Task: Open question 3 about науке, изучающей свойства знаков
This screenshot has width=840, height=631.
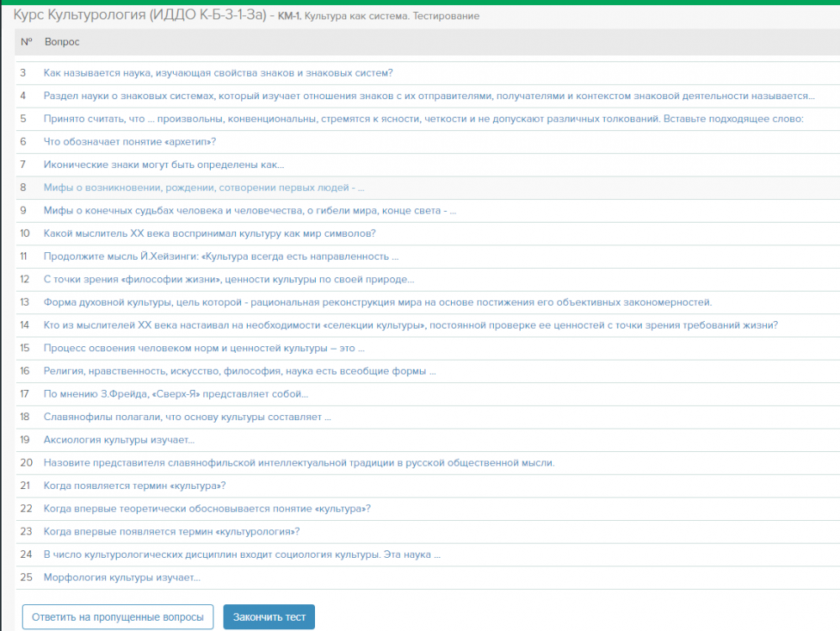Action: [x=218, y=73]
